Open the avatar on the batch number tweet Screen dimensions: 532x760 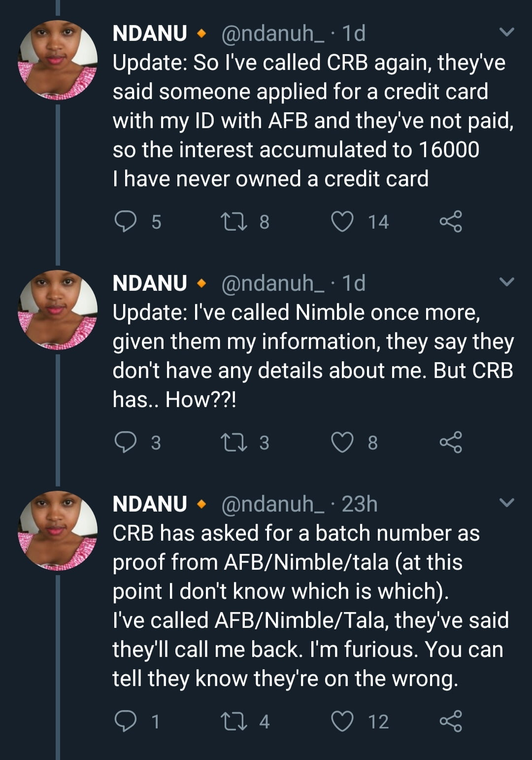58,531
